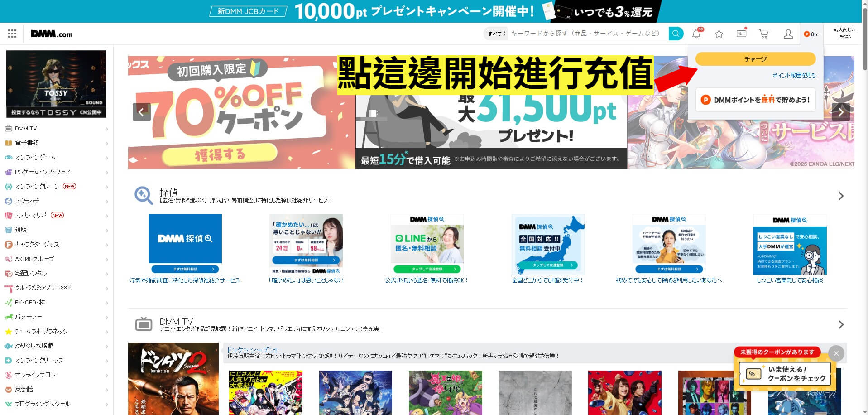Click the 通販 shopping basket icon
Image resolution: width=868 pixels, height=415 pixels.
(x=8, y=230)
